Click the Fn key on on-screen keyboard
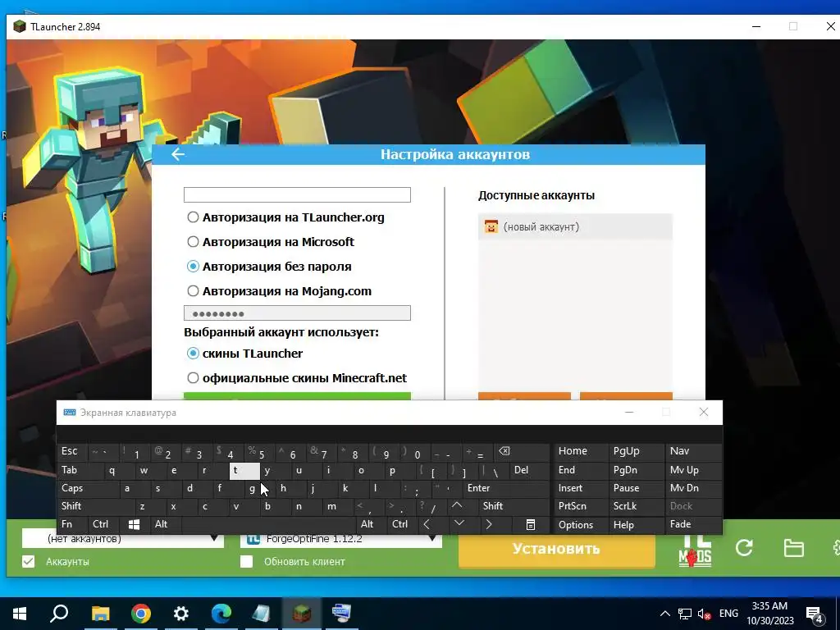The height and width of the screenshot is (630, 840). pyautogui.click(x=72, y=524)
